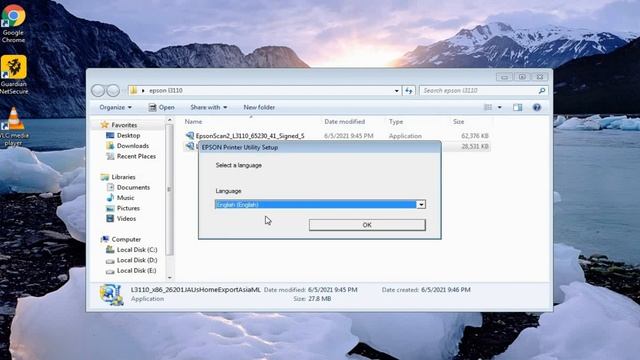The width and height of the screenshot is (640, 360).
Task: Open Local Disk (E:)
Action: 136,271
